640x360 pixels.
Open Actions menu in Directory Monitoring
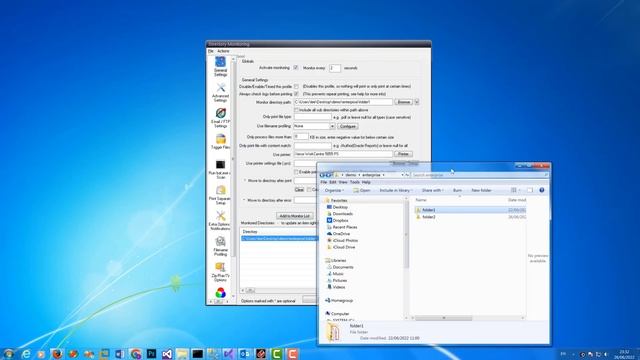(x=223, y=51)
